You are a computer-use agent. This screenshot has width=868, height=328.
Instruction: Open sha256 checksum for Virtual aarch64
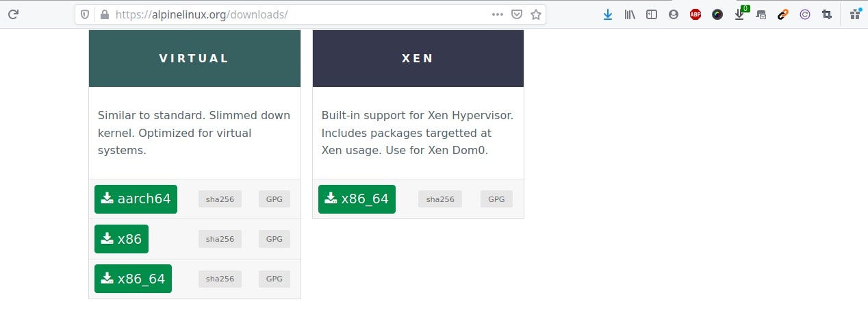click(220, 199)
